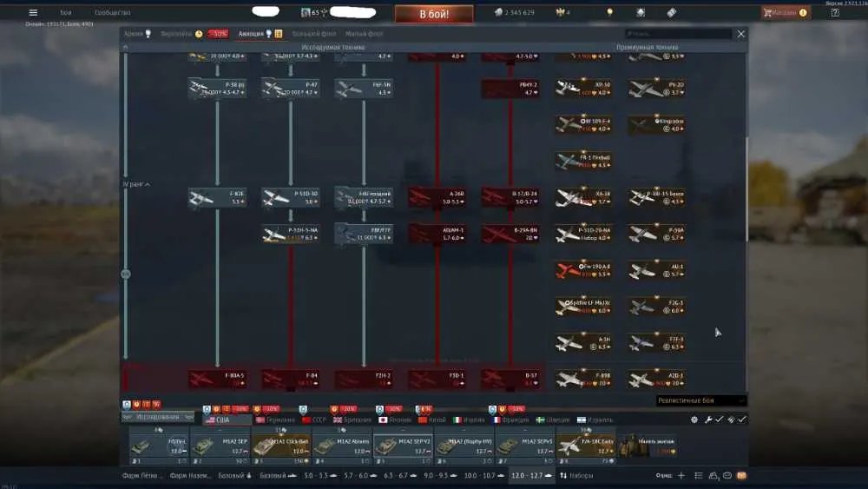Click the wrench repair icon
Viewport: 868px width, 489px height.
pyautogui.click(x=707, y=420)
